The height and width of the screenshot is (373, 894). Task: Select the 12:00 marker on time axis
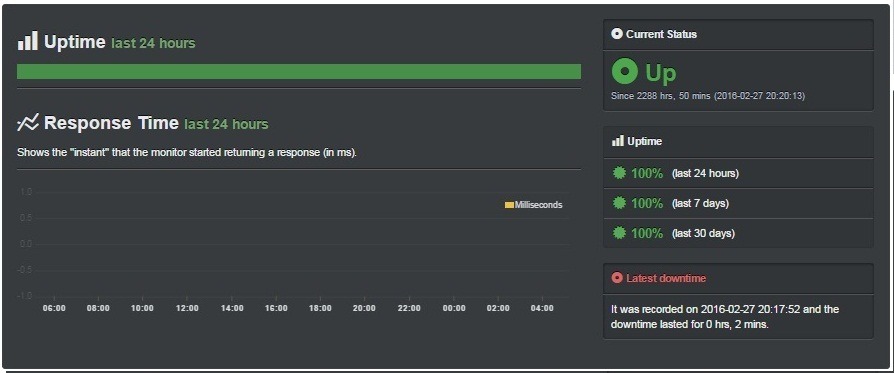[x=187, y=309]
